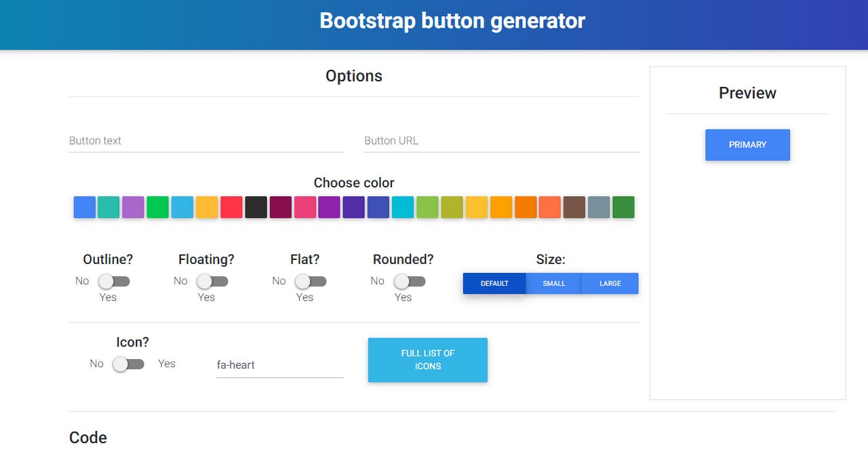Enable the Rounded toggle
Viewport: 868px width, 450px height.
[x=408, y=280]
